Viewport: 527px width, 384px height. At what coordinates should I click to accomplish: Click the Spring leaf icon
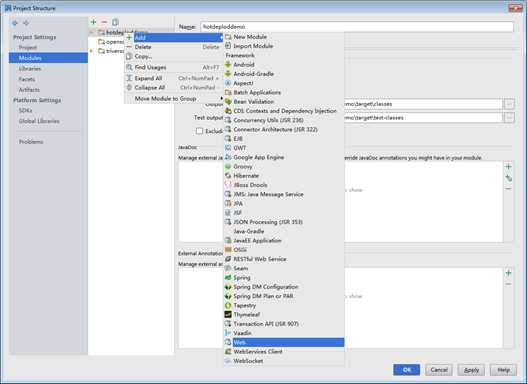tap(228, 278)
